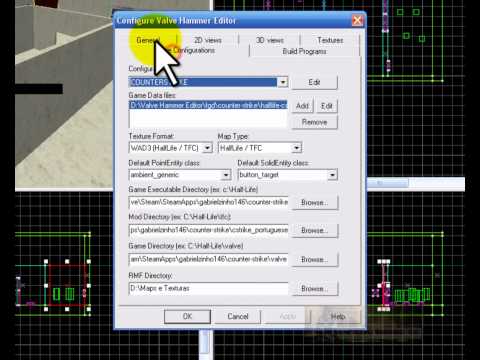This screenshot has width=480, height=360.
Task: Open the Default SolidEntity class dropdown
Action: point(332,175)
